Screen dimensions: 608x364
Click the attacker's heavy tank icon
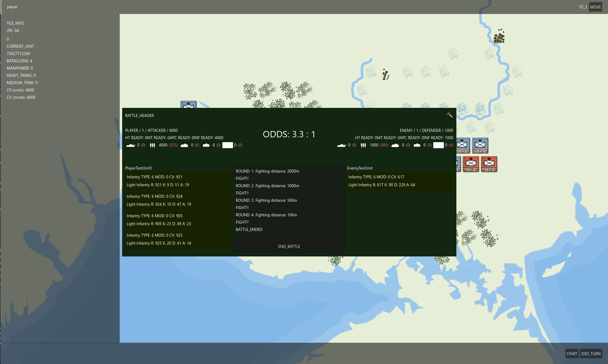pos(131,145)
